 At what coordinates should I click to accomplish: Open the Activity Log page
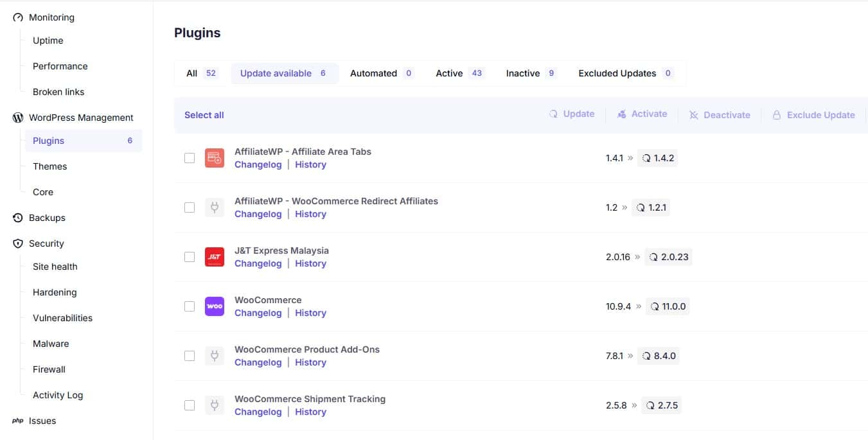(58, 395)
